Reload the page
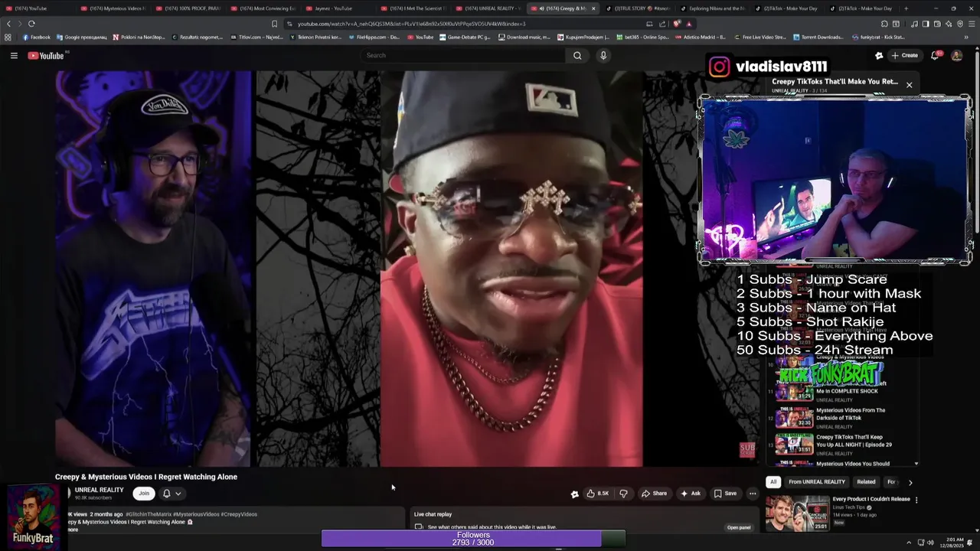This screenshot has width=980, height=551. pos(31,24)
